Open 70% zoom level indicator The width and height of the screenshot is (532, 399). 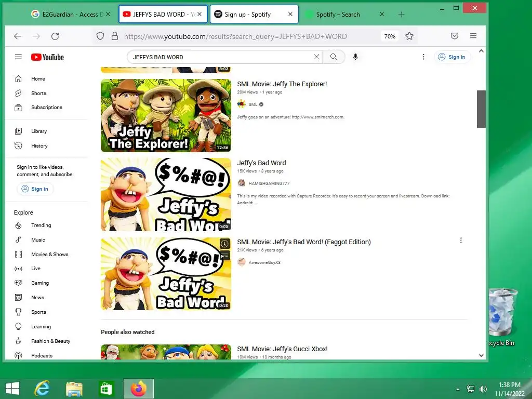point(390,36)
